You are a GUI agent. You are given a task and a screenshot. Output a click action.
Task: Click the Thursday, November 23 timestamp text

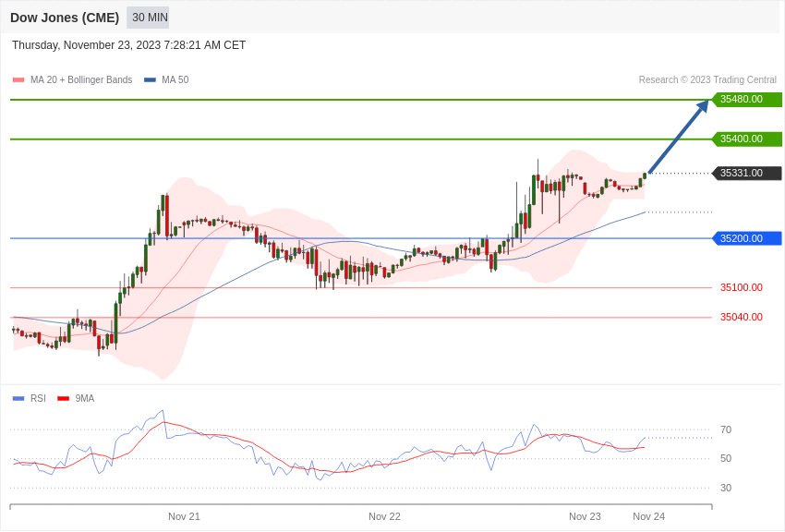tap(128, 45)
